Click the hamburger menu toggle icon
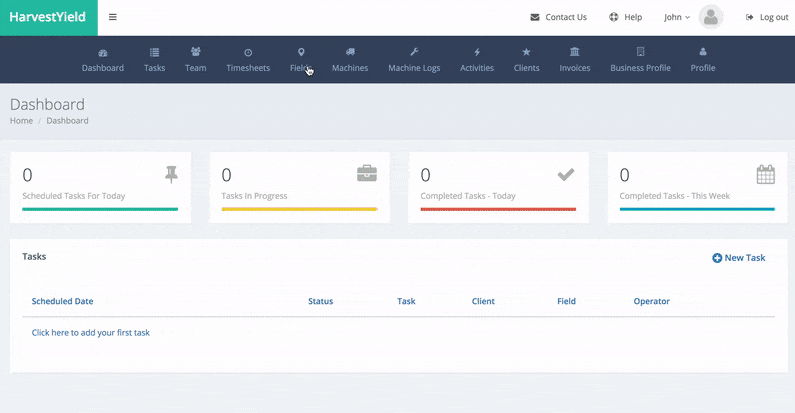This screenshot has height=413, width=795. [x=113, y=17]
